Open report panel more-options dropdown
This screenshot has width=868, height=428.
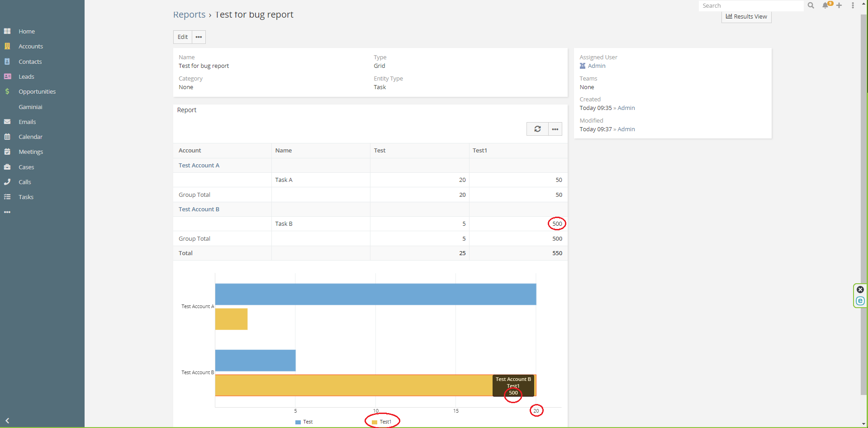click(555, 129)
